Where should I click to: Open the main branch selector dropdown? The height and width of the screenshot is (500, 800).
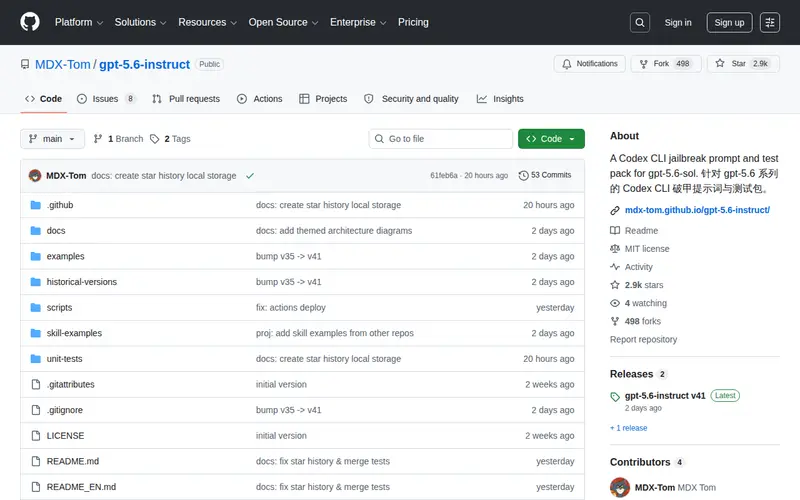(52, 139)
